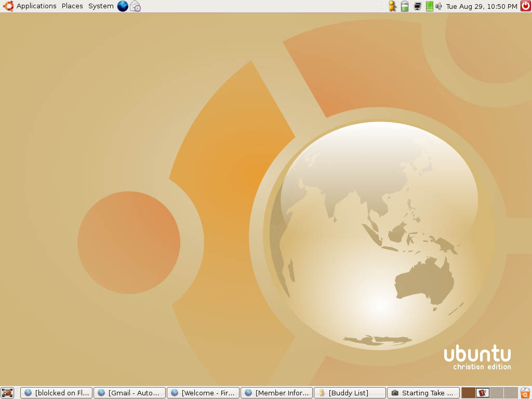Screen dimensions: 532x399
Task: Restore the 'blolcked on Fl...' window
Action: pyautogui.click(x=56, y=393)
